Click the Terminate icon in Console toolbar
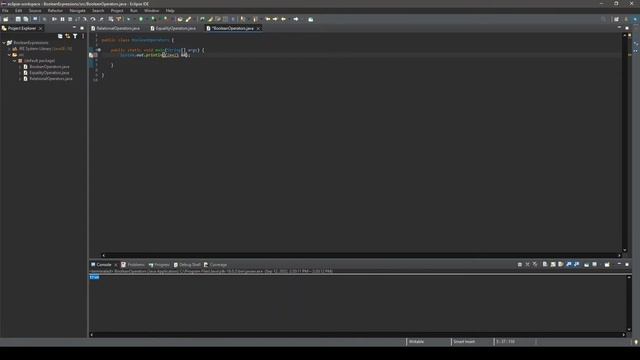 (x=520, y=264)
